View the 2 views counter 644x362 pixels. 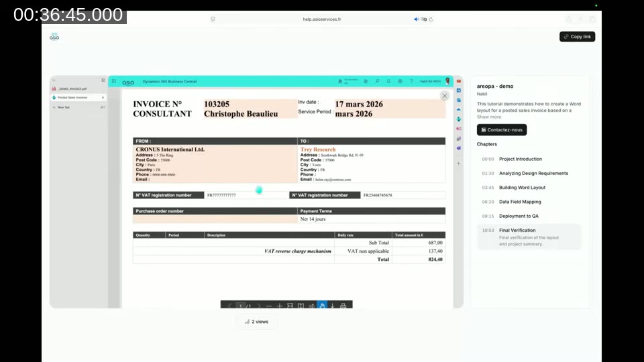click(256, 322)
